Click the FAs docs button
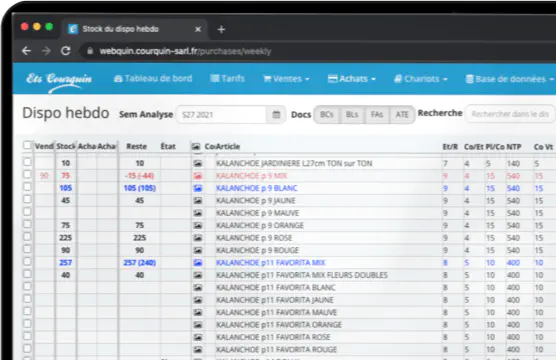Screen dimensions: 556x360 377,115
